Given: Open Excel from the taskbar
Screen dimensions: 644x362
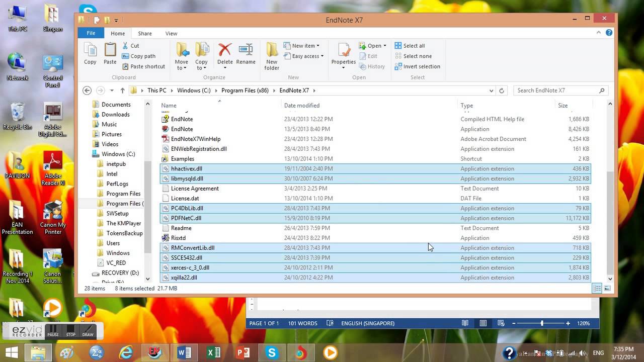Looking at the screenshot, I should pyautogui.click(x=214, y=352).
